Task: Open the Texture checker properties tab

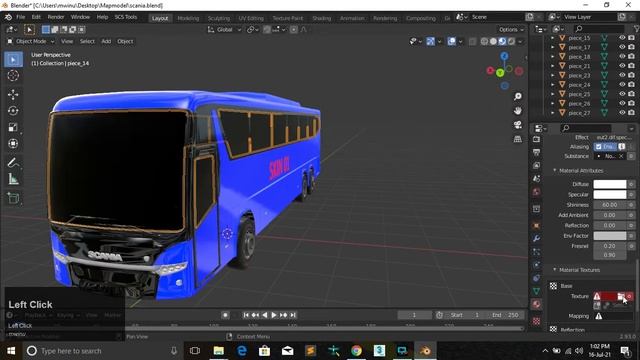Action: pos(536,321)
